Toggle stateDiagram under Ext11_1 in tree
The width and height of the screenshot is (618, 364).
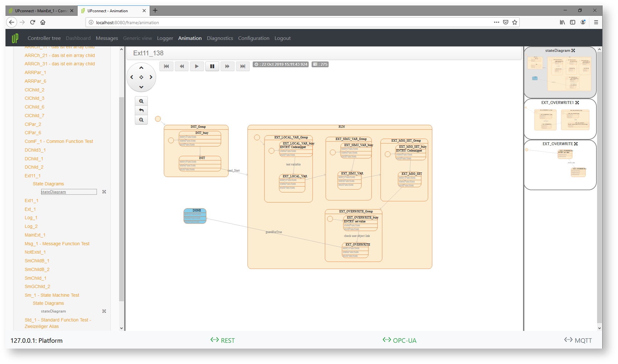pos(104,192)
